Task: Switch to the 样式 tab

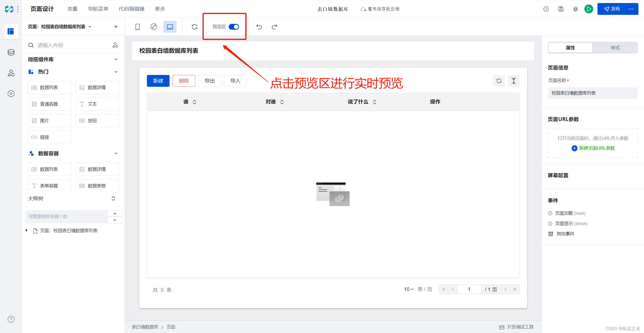Action: tap(615, 48)
